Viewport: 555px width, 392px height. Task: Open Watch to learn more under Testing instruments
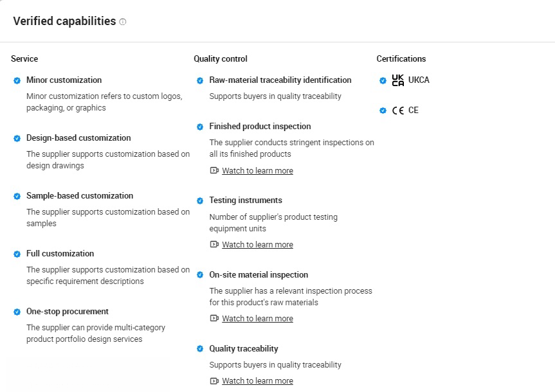pos(257,245)
